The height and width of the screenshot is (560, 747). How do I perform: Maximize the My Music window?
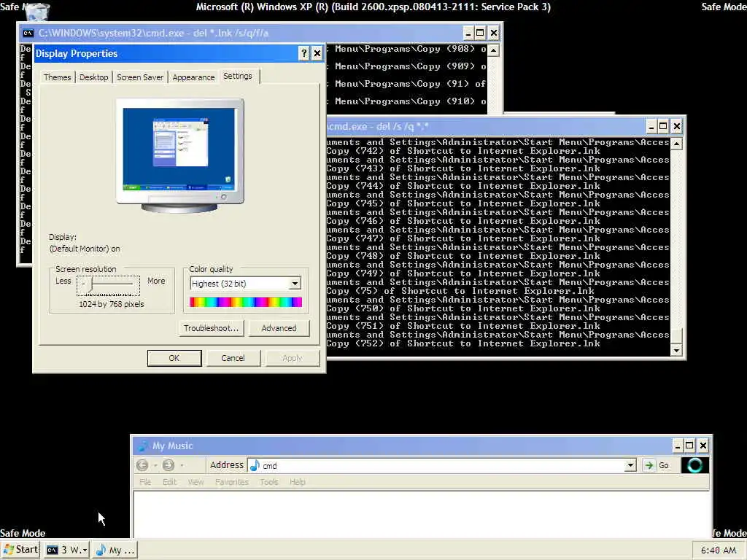click(x=689, y=446)
